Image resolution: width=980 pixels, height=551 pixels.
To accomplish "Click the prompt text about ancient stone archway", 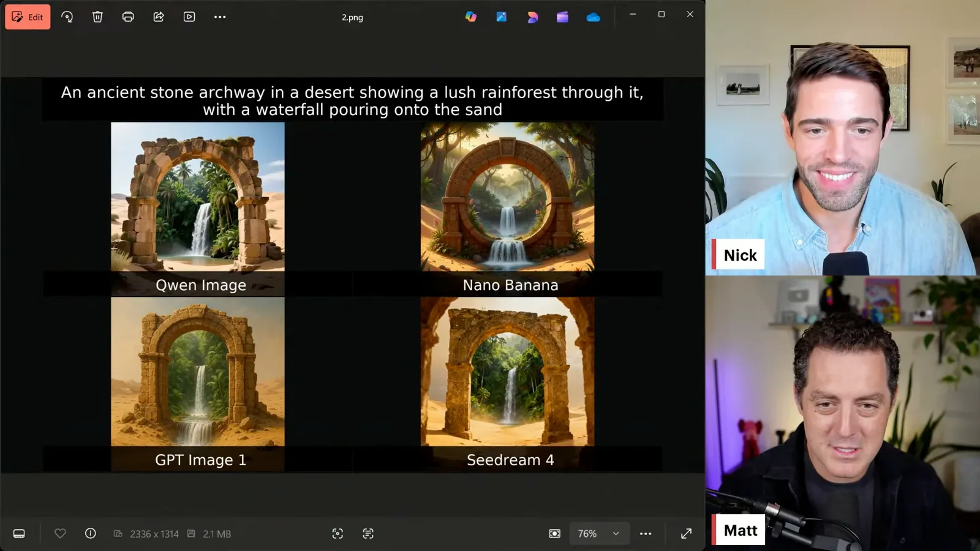I will coord(352,101).
